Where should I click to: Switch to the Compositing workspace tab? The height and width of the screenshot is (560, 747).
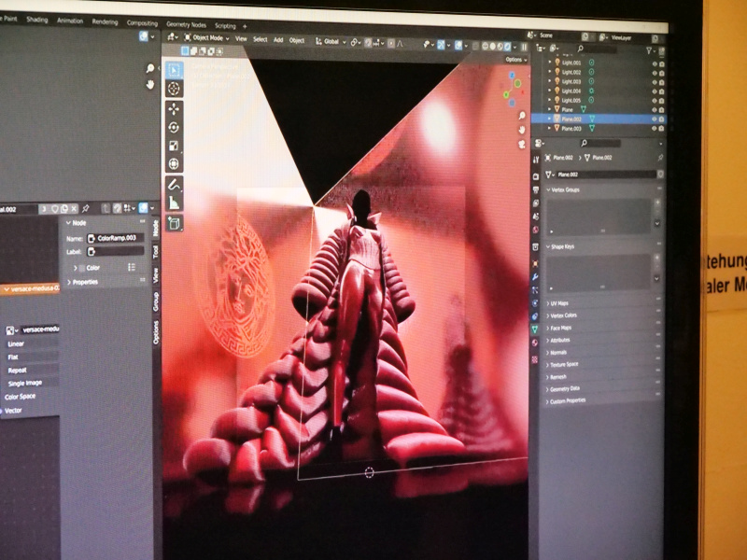tap(142, 22)
